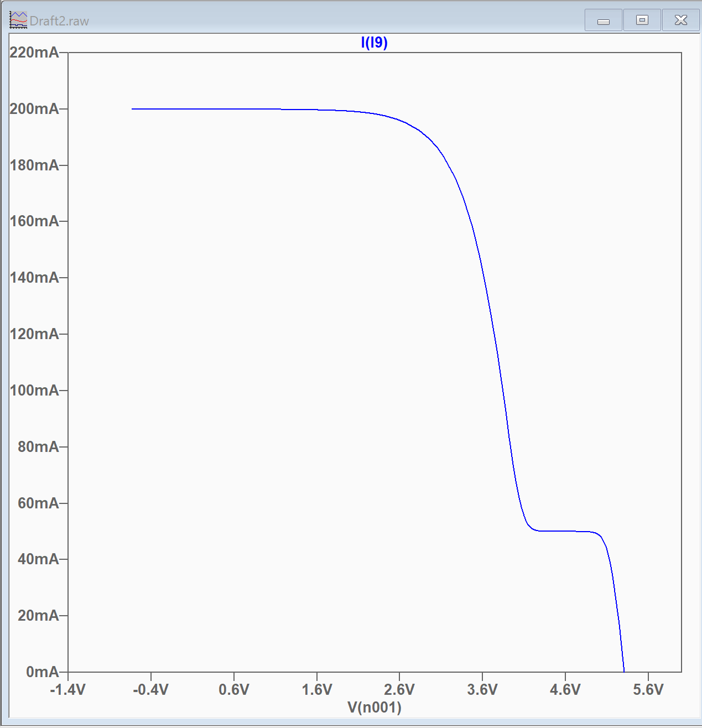Click the I(I9) trace label
Image resolution: width=702 pixels, height=728 pixels.
click(374, 43)
